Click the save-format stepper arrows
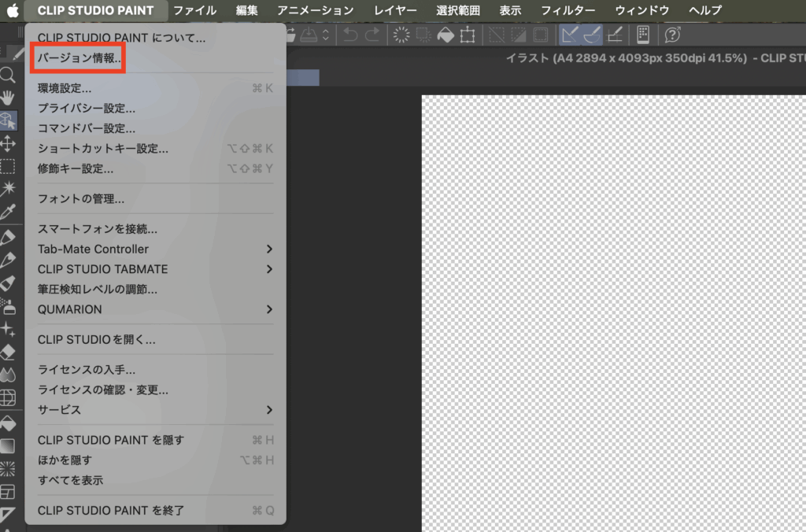The height and width of the screenshot is (532, 806). click(x=326, y=35)
